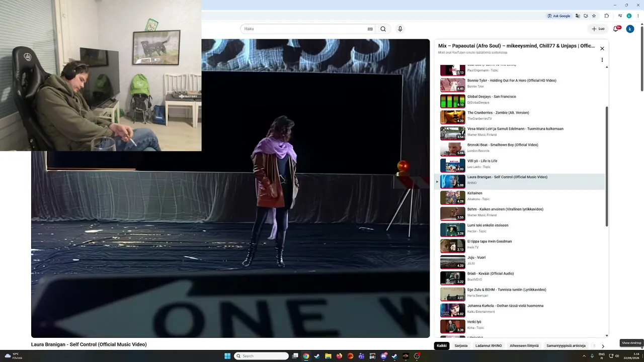This screenshot has height=362, width=644.
Task: Close the Mix playlist panel
Action: click(602, 48)
